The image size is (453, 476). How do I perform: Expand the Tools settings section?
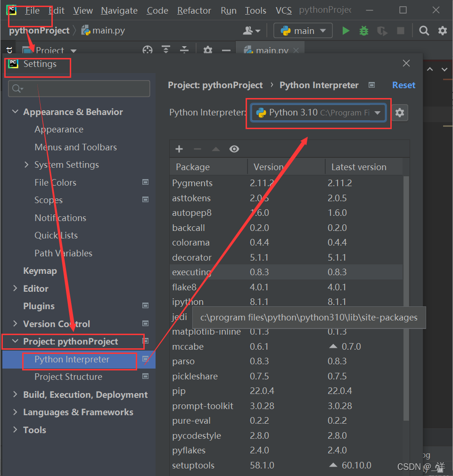(x=15, y=429)
